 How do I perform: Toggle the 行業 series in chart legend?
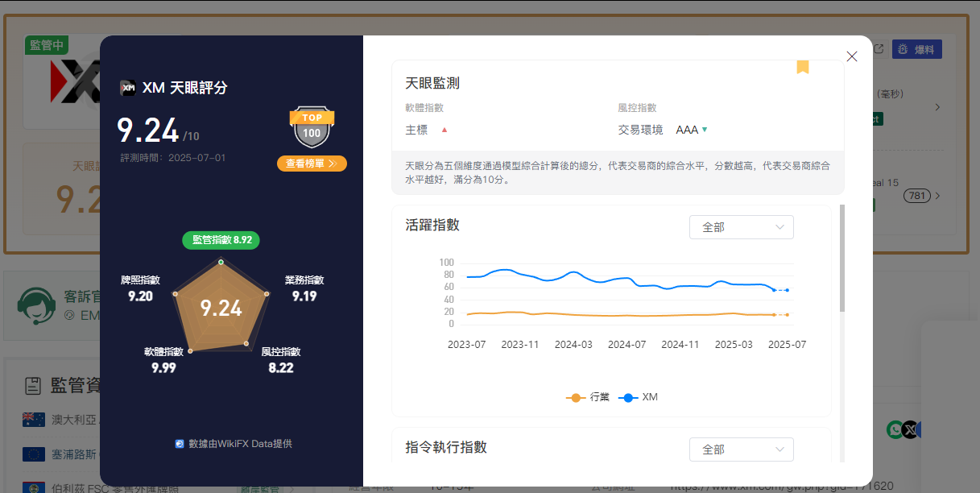click(x=588, y=398)
